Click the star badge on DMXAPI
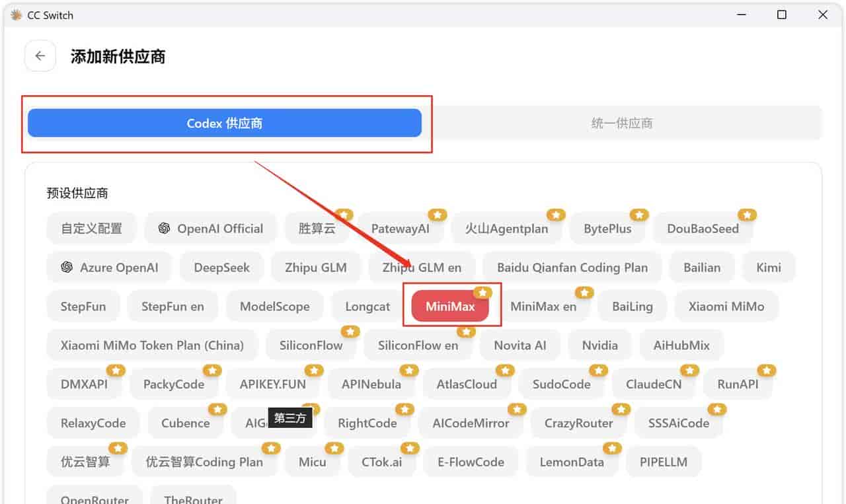Viewport: 846px width, 504px height. click(116, 370)
